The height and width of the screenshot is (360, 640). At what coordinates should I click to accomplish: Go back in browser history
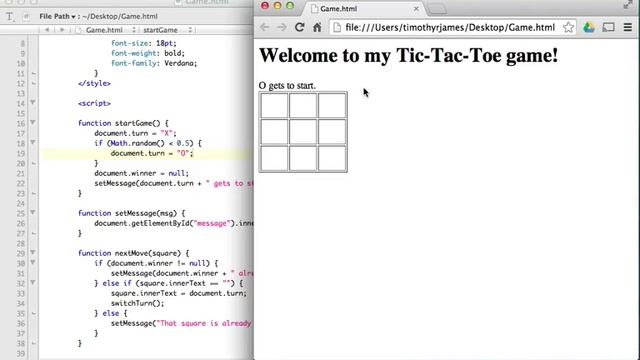tap(264, 27)
